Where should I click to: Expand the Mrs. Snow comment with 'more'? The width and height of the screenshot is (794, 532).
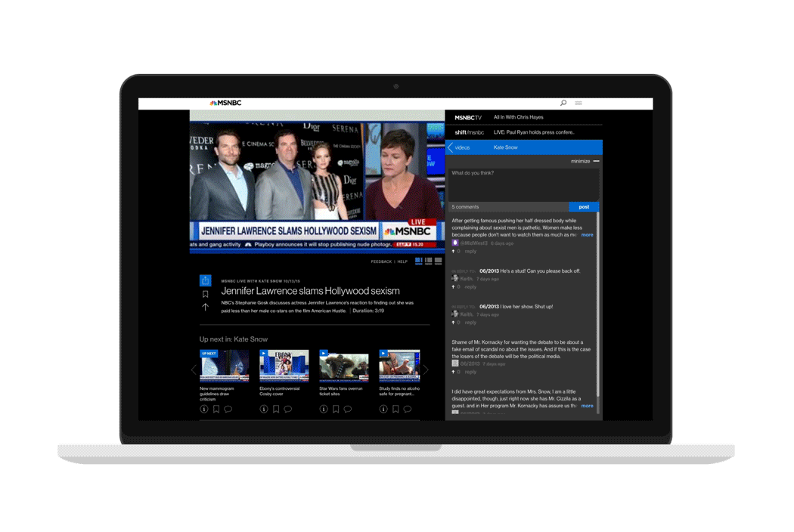588,406
